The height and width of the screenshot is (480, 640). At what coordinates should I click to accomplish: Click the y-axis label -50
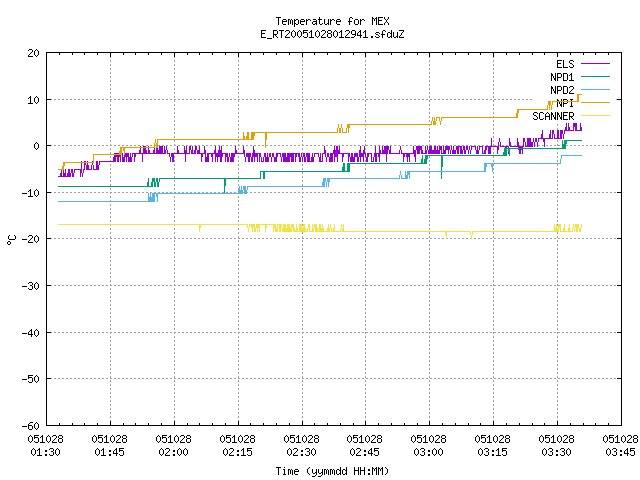(x=31, y=379)
